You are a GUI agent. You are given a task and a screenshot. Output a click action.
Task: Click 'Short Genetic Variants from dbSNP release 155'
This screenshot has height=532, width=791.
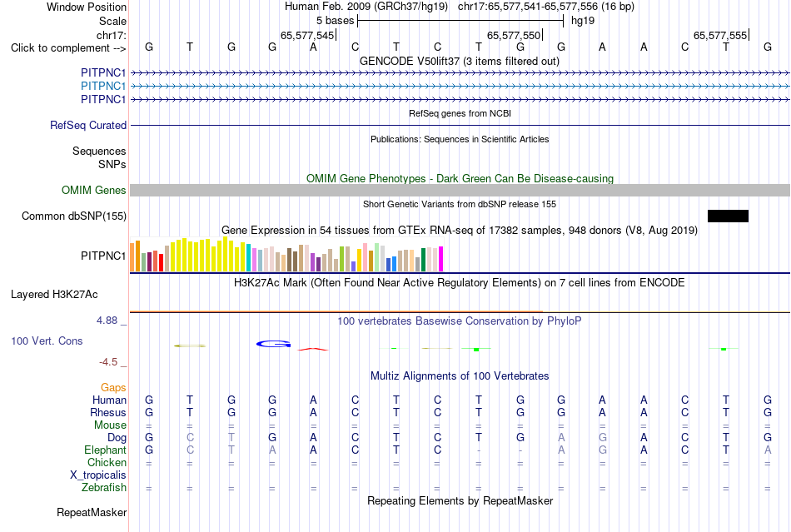(x=460, y=204)
